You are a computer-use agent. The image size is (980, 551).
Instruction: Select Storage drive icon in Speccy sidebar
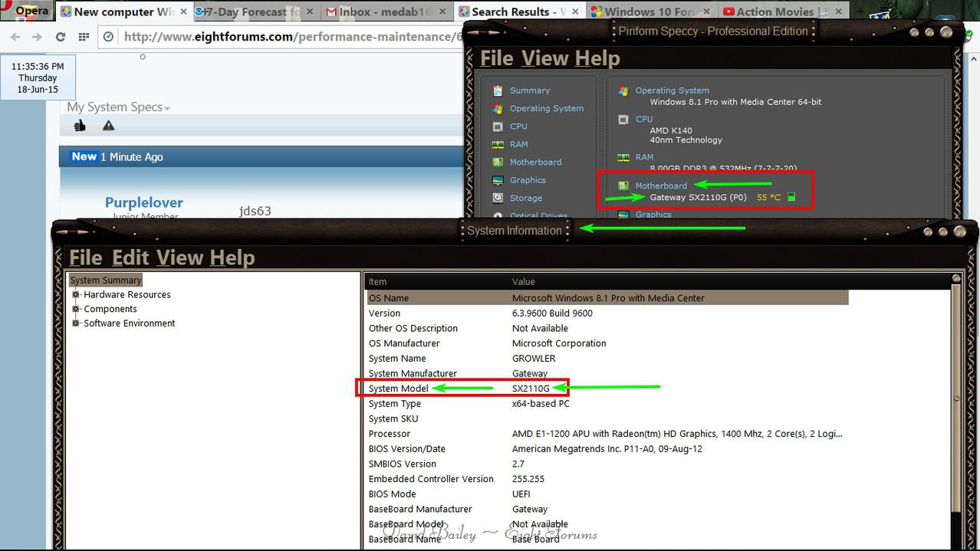tap(498, 198)
